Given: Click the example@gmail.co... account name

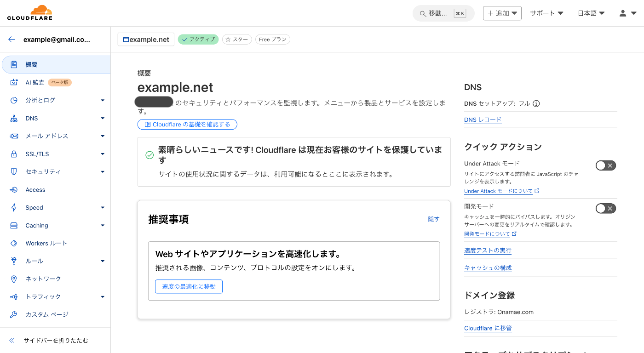Looking at the screenshot, I should (57, 40).
